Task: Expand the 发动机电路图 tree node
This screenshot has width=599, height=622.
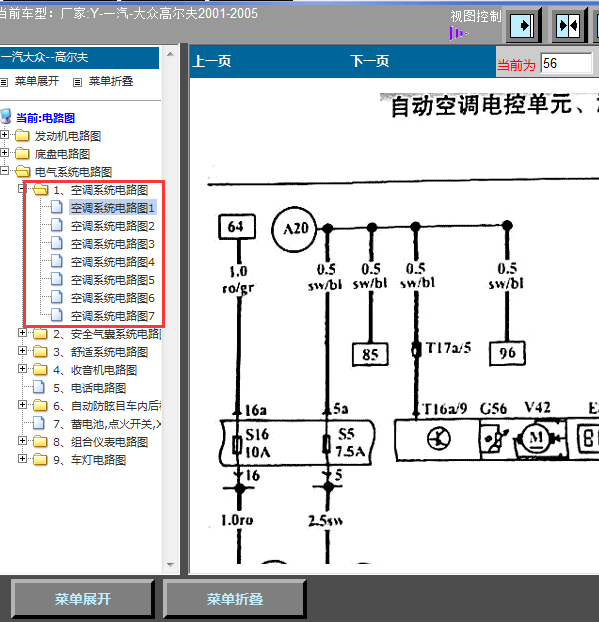Action: [4, 134]
